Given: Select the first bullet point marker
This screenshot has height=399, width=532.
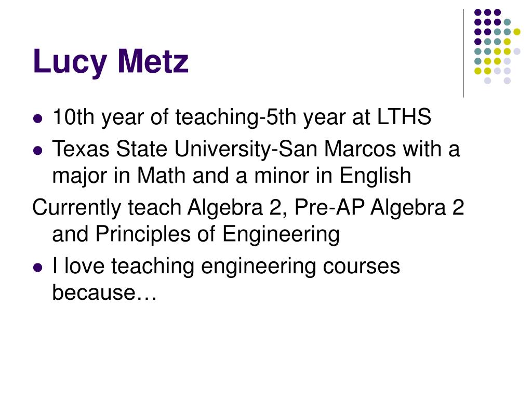Looking at the screenshot, I should pos(38,119).
